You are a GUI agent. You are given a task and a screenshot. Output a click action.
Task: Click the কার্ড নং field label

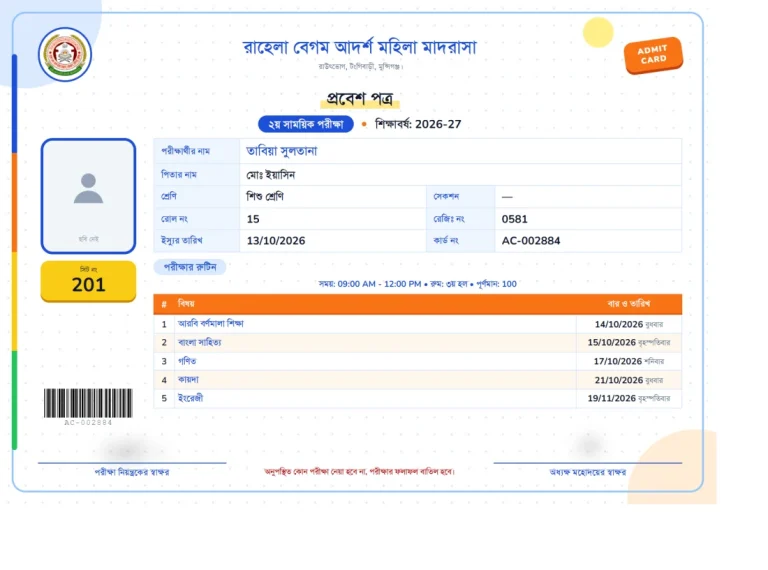pos(446,240)
